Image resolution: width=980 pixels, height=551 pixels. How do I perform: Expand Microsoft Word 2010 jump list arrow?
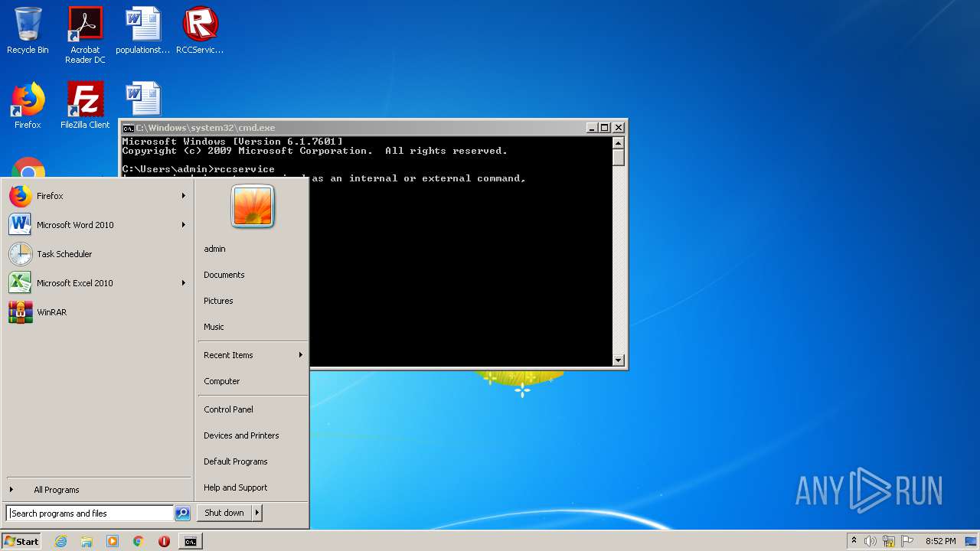point(184,225)
